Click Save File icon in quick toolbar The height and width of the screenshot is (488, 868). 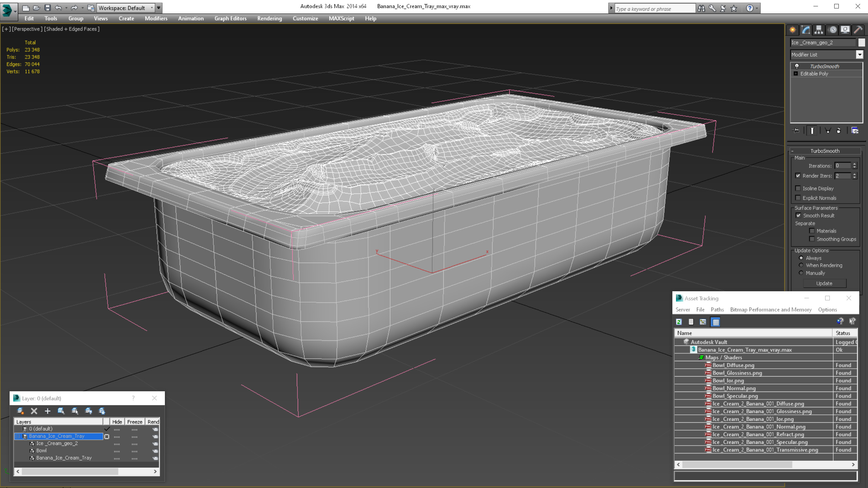48,8
